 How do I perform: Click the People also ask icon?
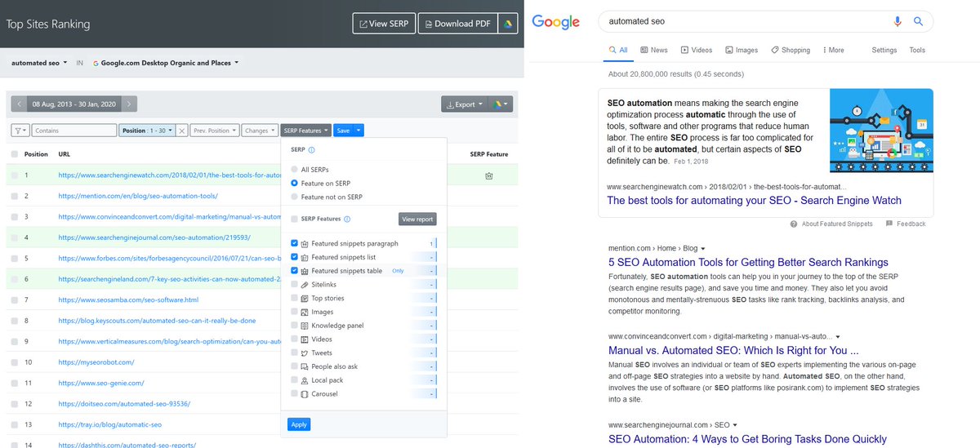[305, 366]
